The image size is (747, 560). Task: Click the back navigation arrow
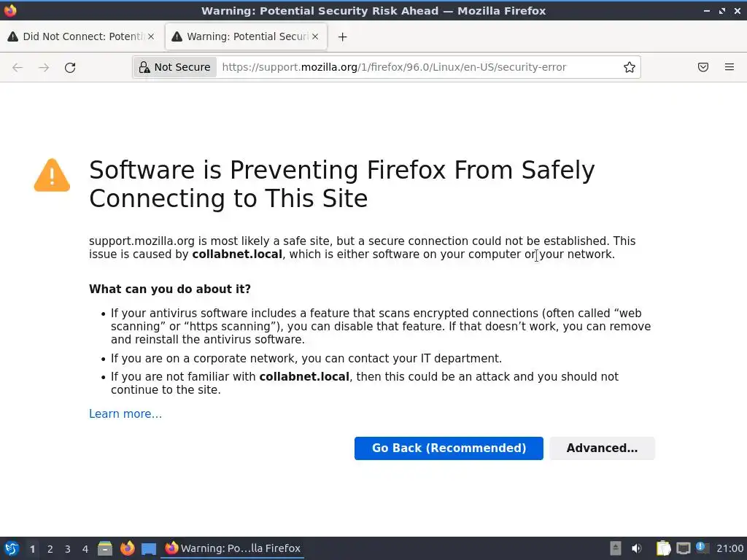point(18,67)
